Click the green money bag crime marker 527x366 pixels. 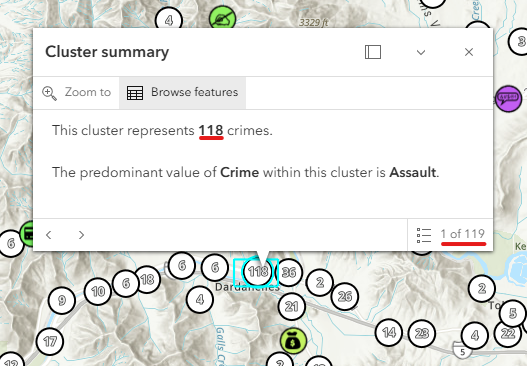[x=293, y=341]
